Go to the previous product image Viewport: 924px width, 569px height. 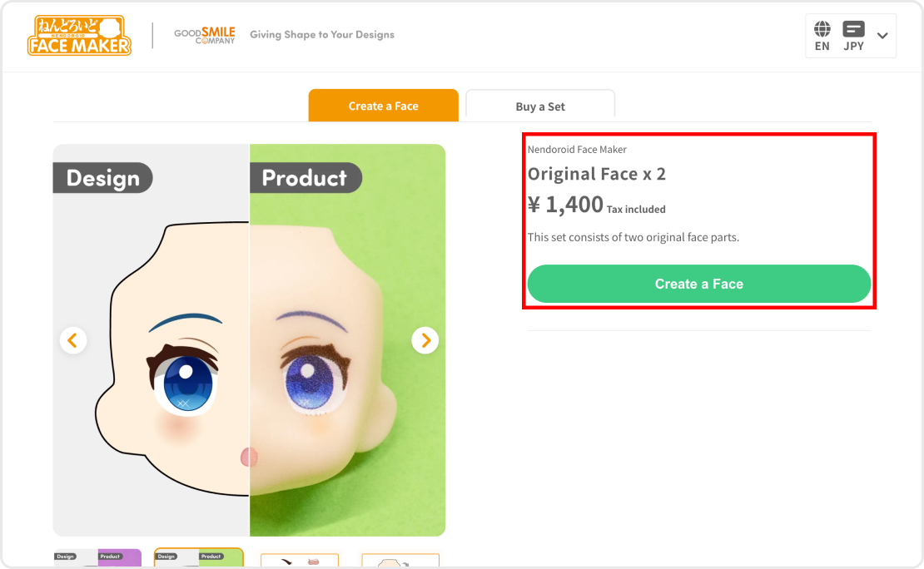coord(73,339)
